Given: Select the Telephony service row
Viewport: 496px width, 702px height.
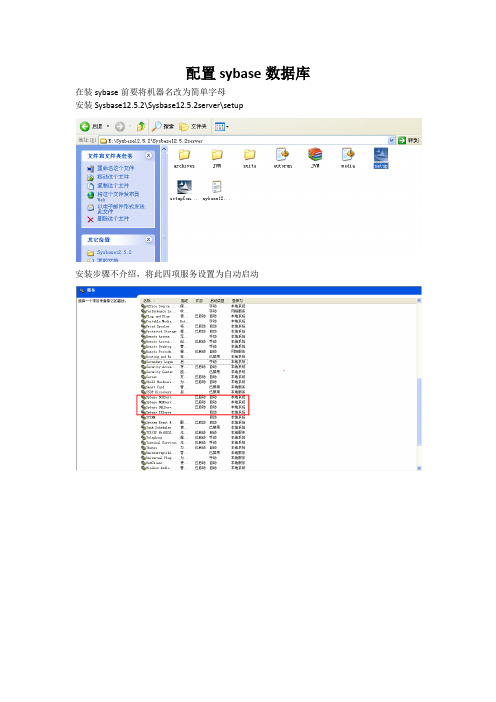Looking at the screenshot, I should click(193, 437).
